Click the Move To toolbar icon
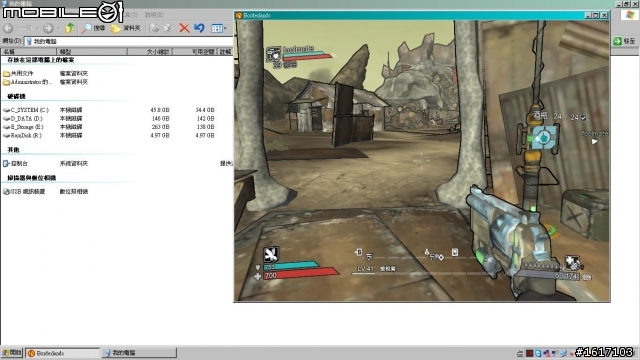640x360 pixels. click(x=154, y=28)
